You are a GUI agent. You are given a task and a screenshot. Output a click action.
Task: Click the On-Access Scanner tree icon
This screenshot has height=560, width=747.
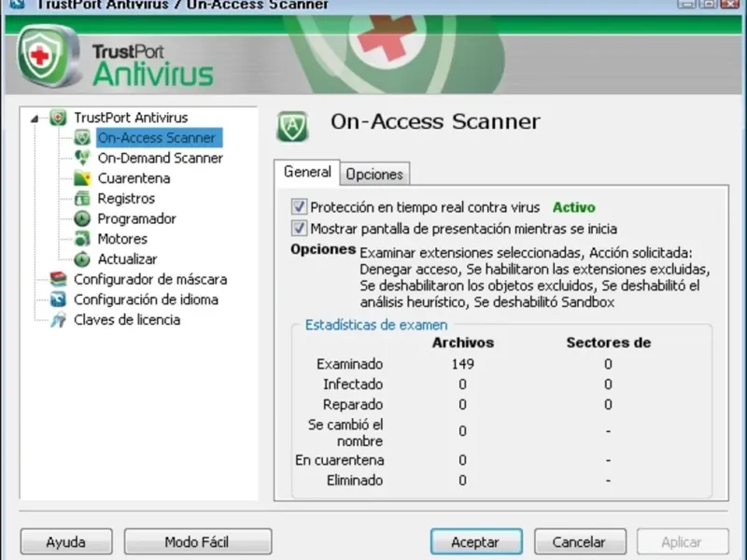point(82,137)
